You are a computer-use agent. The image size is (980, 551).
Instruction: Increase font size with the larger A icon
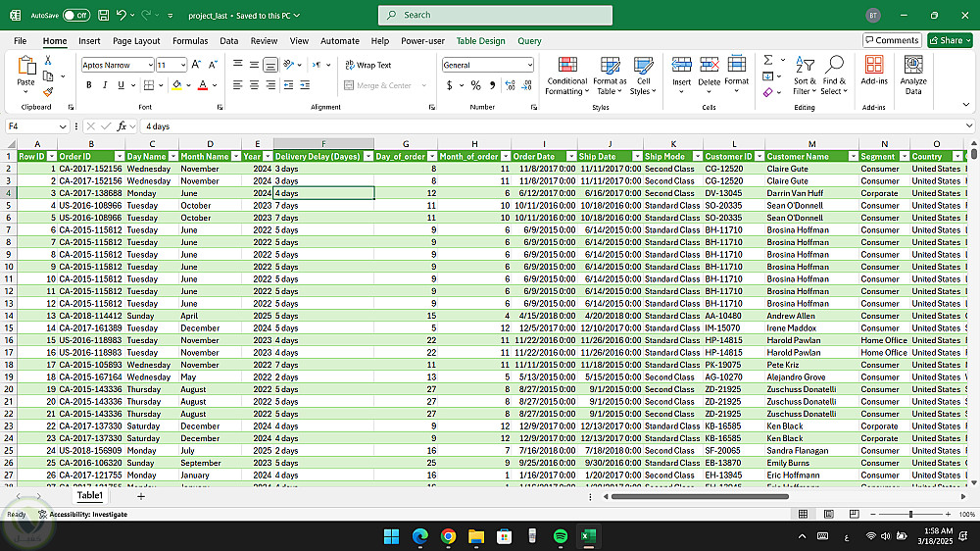click(196, 65)
